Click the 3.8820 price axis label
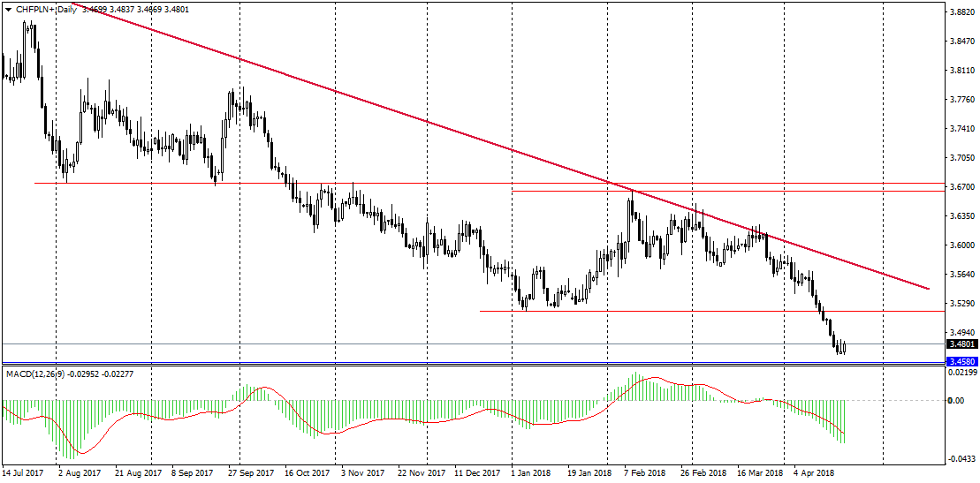This screenshot has width=980, height=483. [961, 11]
